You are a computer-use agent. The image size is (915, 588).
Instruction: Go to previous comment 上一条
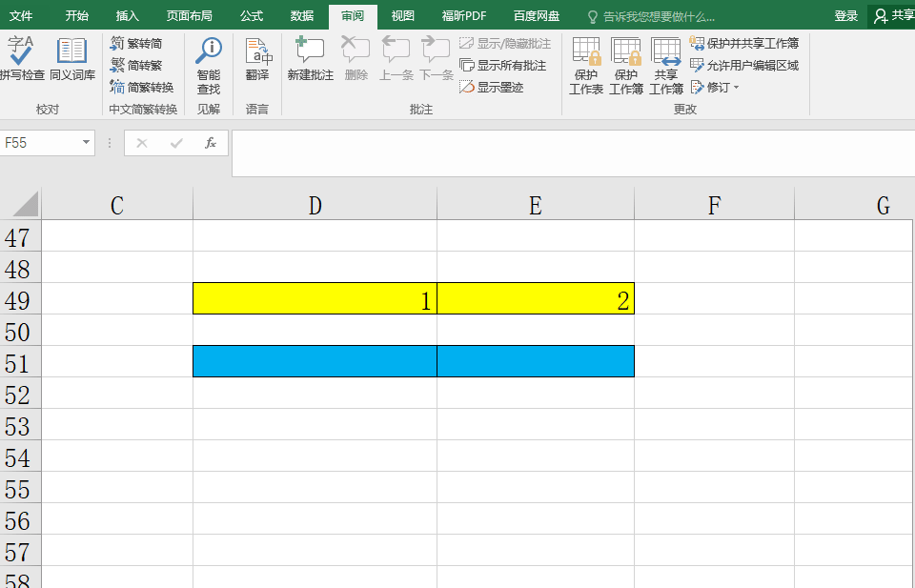[396, 58]
